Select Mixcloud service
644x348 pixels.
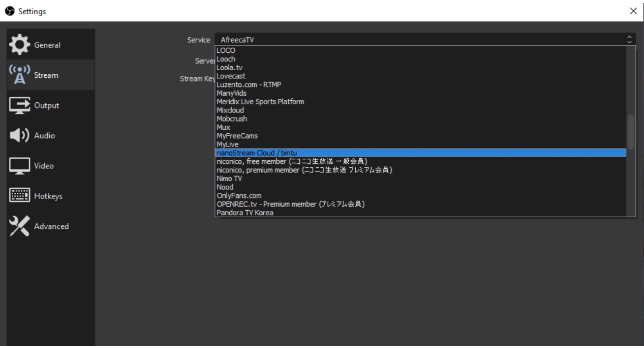tap(420, 110)
